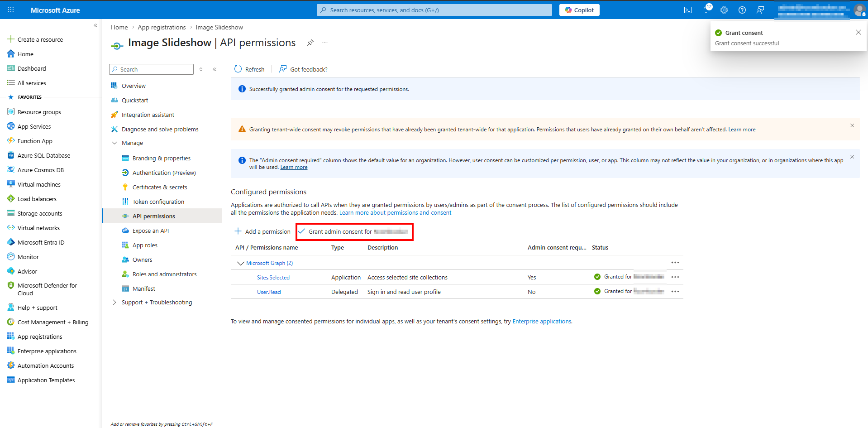
Task: Open the notifications bell
Action: 706,10
